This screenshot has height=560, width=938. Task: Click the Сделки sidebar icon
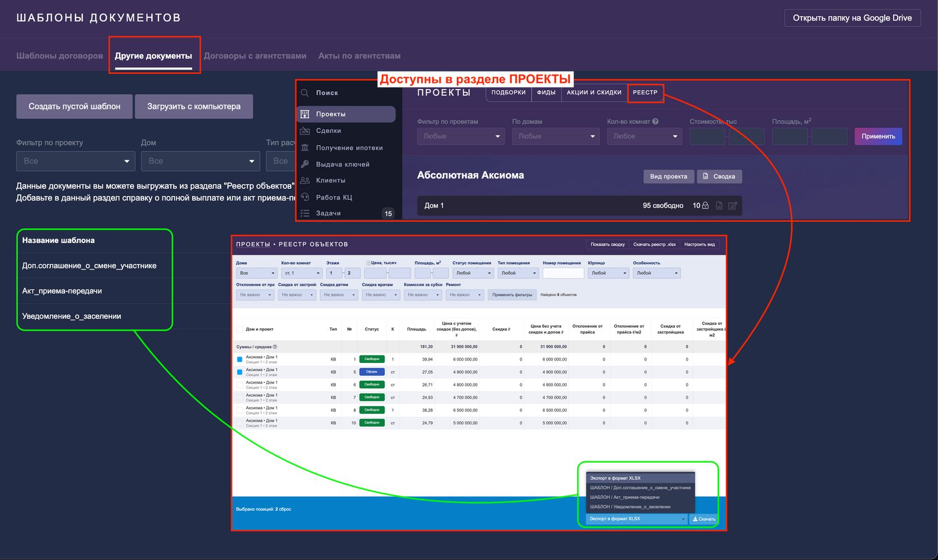(305, 131)
